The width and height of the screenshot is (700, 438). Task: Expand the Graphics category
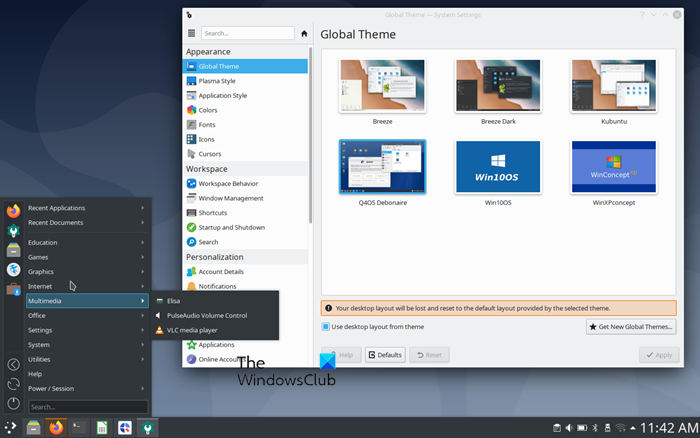pyautogui.click(x=87, y=271)
